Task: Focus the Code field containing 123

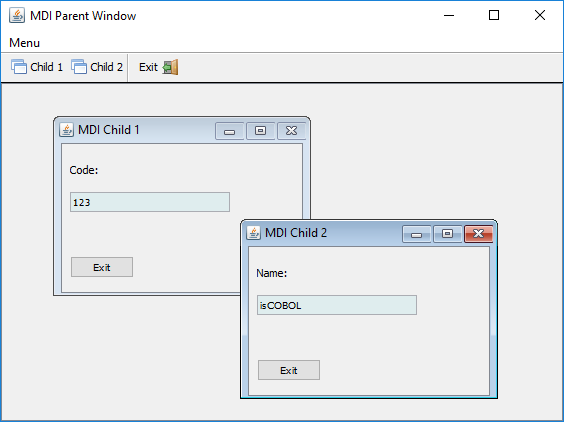Action: click(x=150, y=202)
